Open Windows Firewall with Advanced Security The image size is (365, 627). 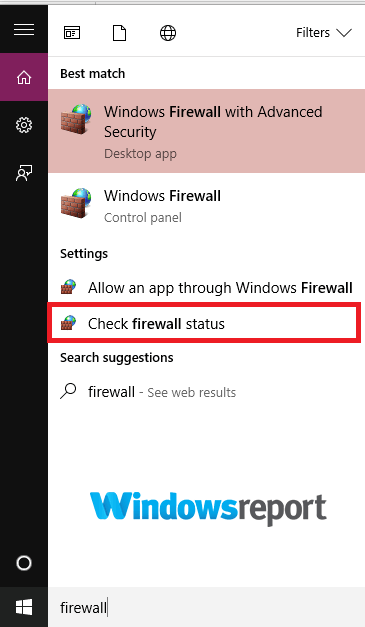coord(206,131)
